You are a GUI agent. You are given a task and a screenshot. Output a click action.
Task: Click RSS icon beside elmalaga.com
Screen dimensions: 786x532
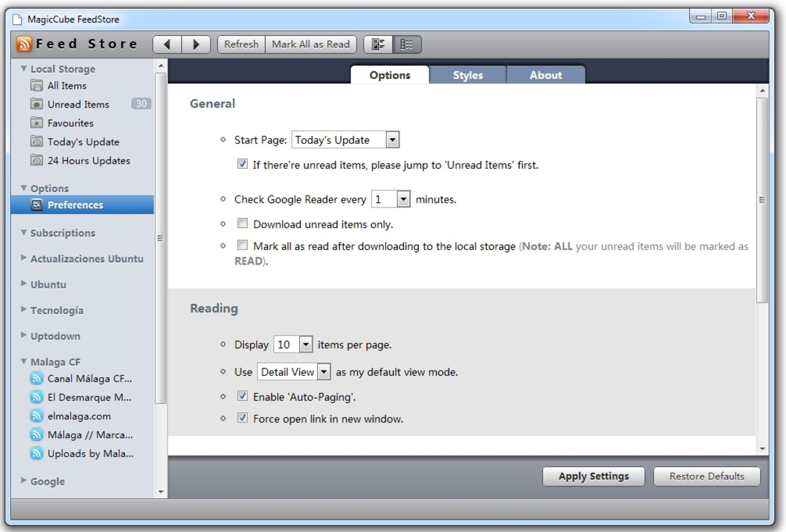coord(37,416)
